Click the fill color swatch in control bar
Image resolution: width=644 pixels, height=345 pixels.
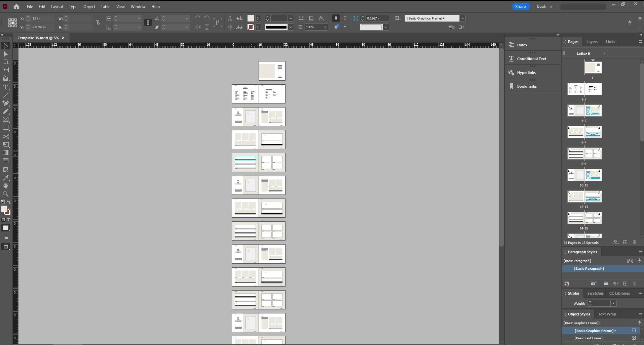[251, 18]
